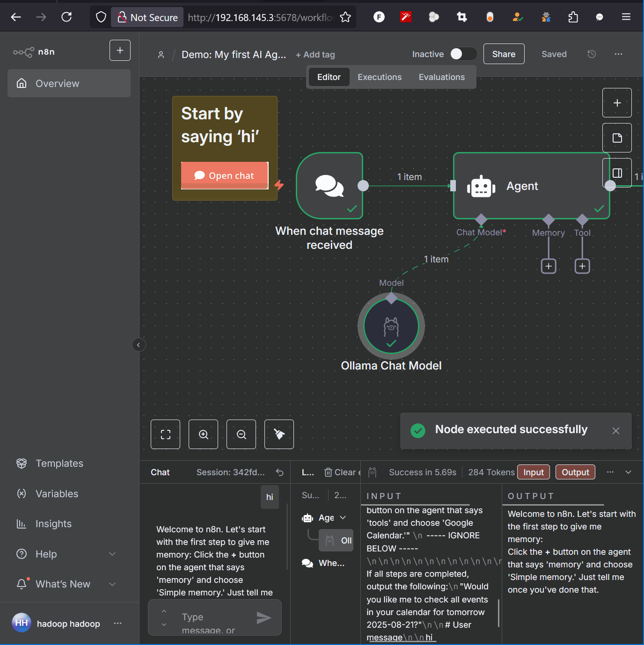Viewport: 644px width, 645px height.
Task: Click + Add tag
Action: point(315,55)
